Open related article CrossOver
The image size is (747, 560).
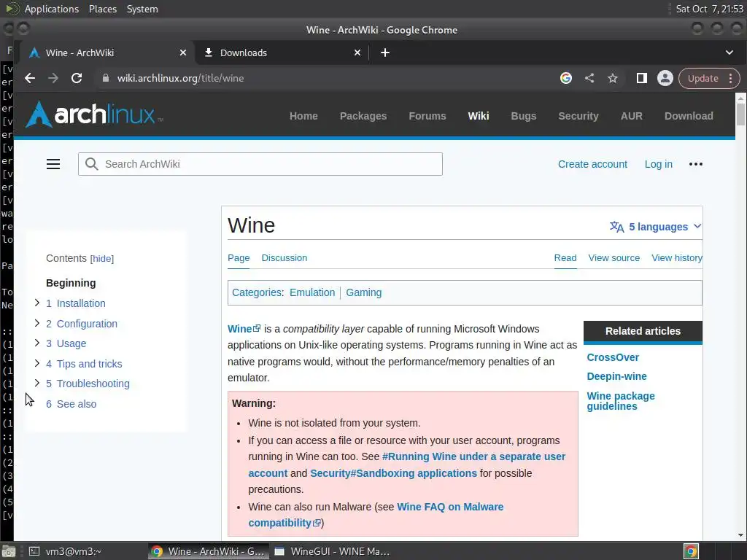(x=613, y=357)
